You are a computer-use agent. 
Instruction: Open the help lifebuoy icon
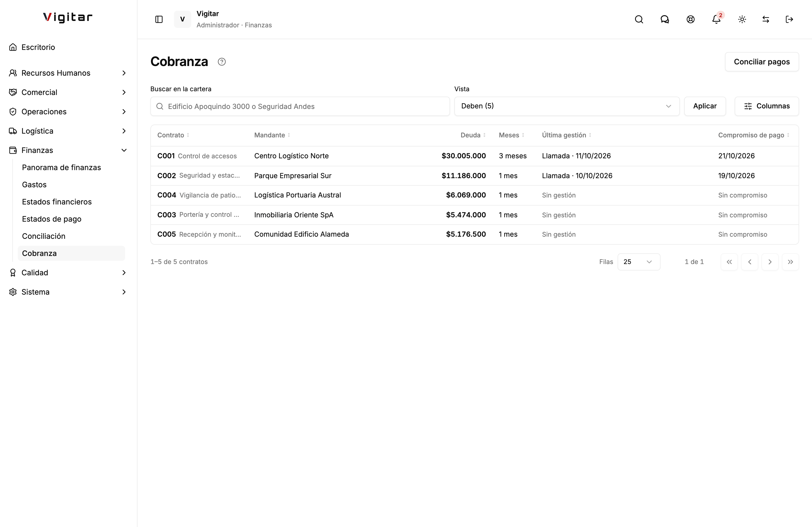coord(691,19)
